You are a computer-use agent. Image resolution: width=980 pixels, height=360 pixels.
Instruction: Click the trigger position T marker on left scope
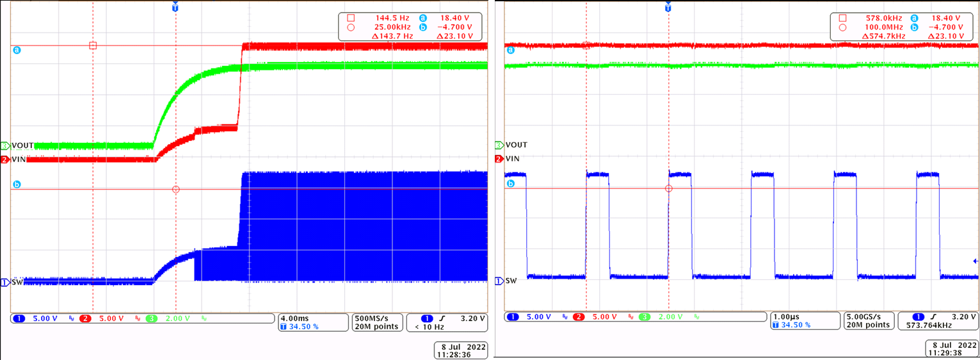(175, 7)
